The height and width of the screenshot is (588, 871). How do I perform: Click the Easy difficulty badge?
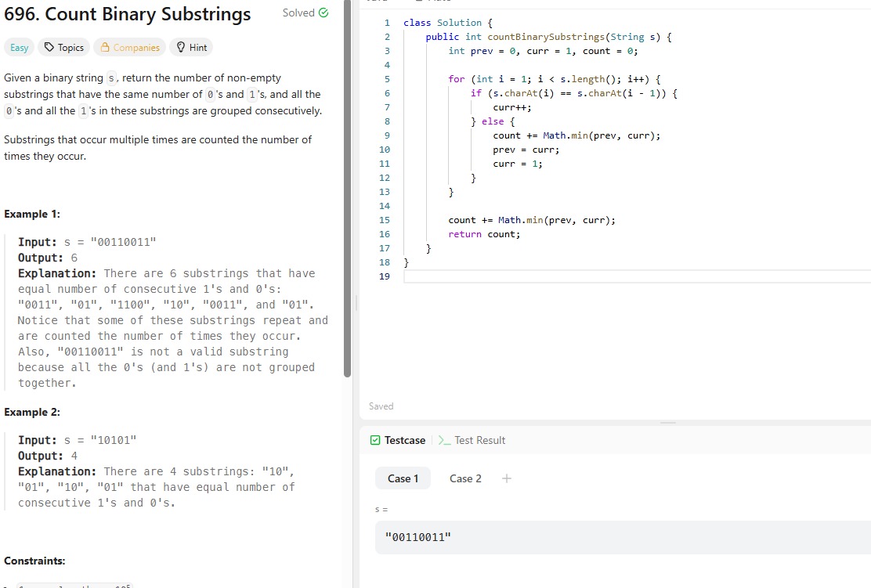[20, 48]
